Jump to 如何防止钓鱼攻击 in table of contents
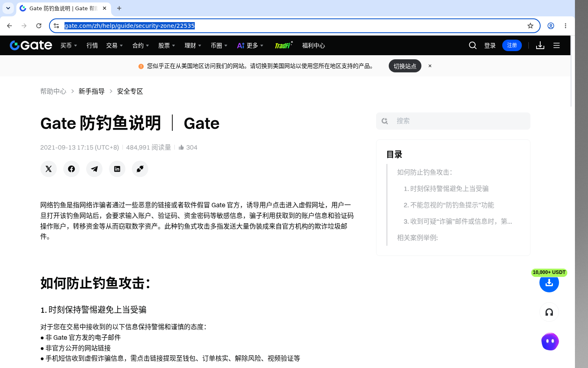588x368 pixels. point(425,172)
